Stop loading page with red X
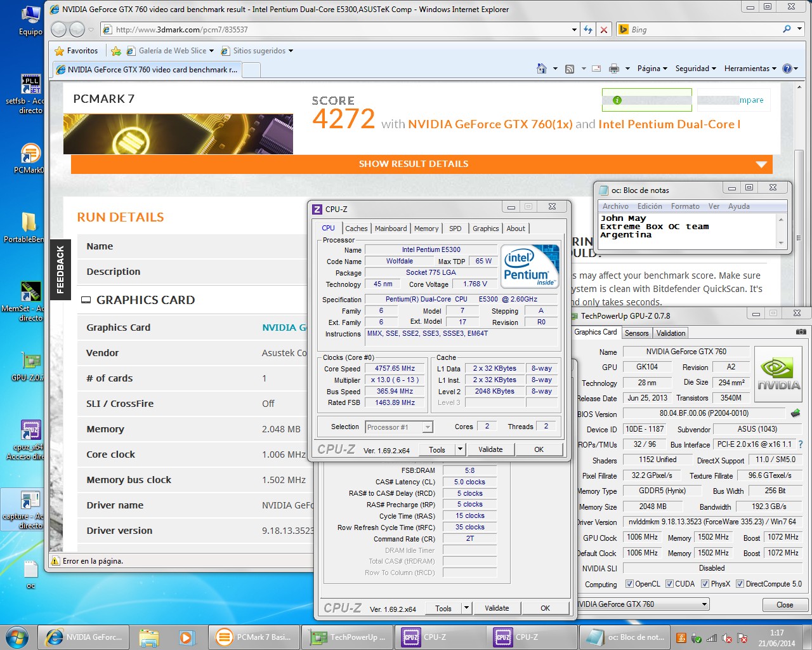The image size is (812, 650). (604, 29)
